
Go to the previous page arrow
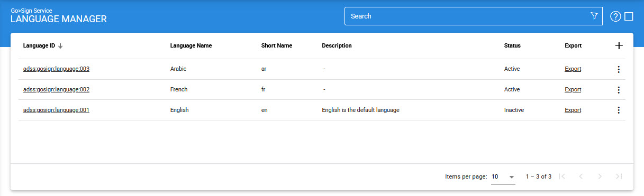click(x=580, y=176)
